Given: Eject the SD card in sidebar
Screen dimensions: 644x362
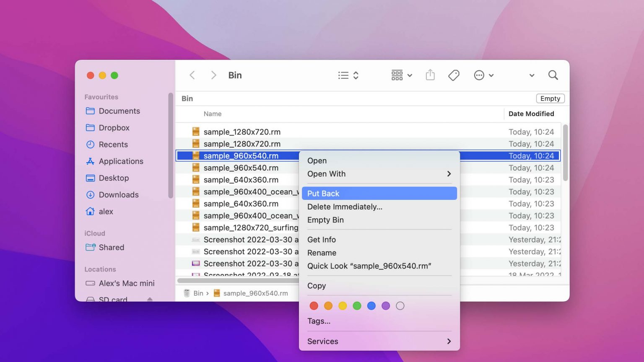Looking at the screenshot, I should coord(150,299).
